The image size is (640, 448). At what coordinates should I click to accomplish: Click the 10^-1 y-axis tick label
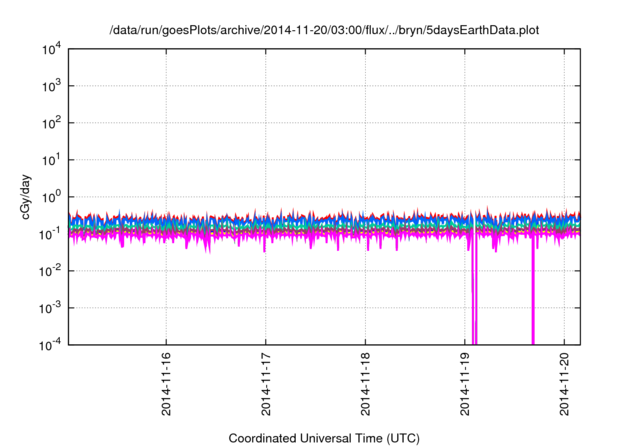51,234
